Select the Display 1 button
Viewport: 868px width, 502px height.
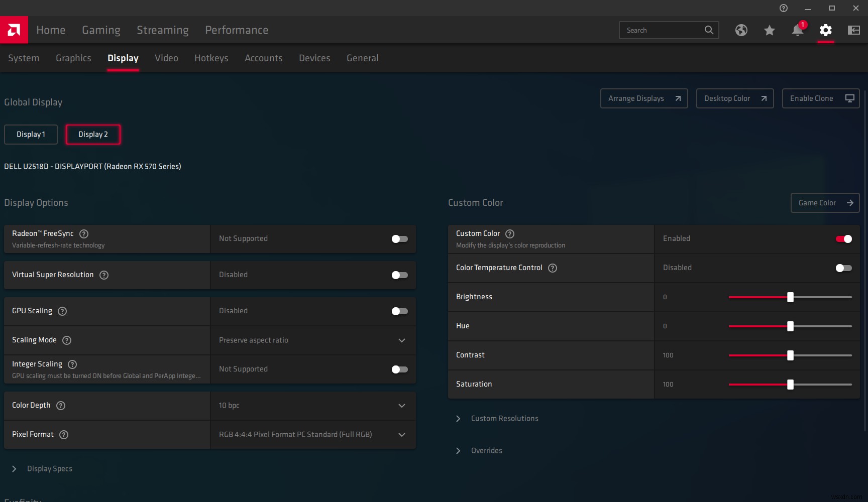tap(31, 135)
